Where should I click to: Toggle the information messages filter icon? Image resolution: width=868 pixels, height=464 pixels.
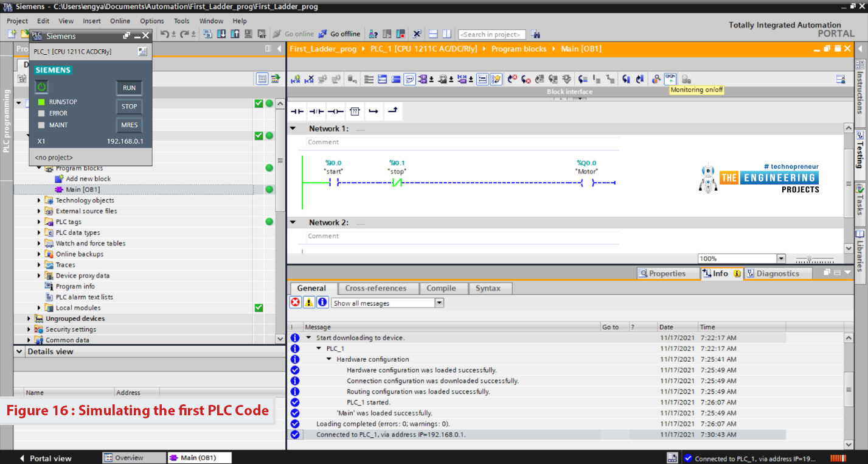(x=322, y=303)
